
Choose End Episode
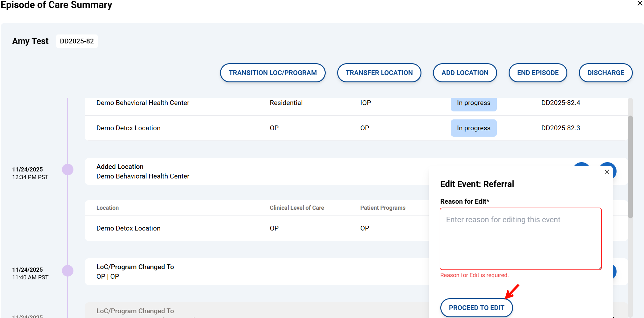click(x=537, y=73)
